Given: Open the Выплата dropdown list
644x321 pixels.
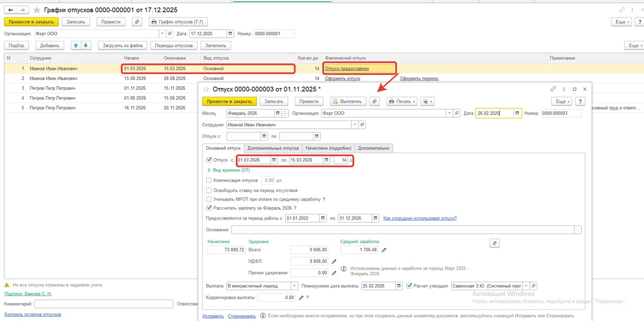Looking at the screenshot, I should [295, 286].
